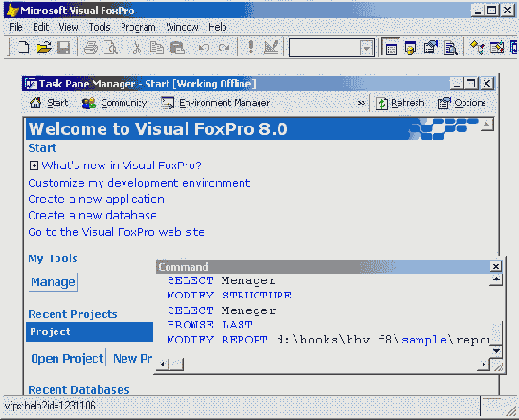Open Go to the Visual FoxPro web site
Viewport: 519px width, 420px height.
(116, 232)
